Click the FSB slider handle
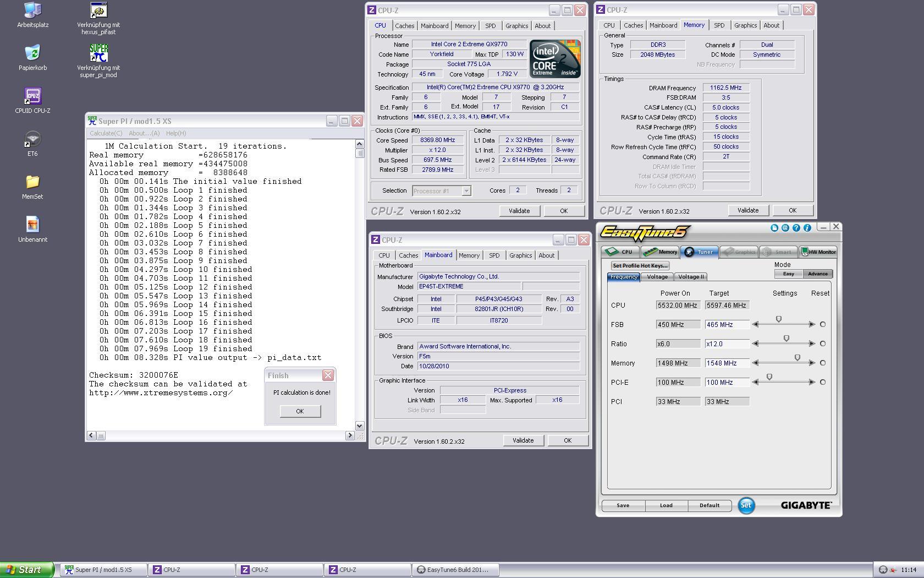Viewport: 924px width, 578px height. pyautogui.click(x=779, y=319)
